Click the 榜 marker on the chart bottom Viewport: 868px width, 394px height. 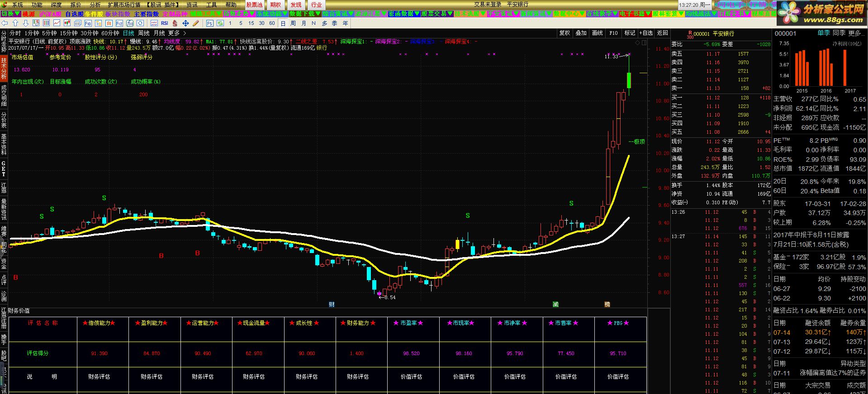coord(607,305)
